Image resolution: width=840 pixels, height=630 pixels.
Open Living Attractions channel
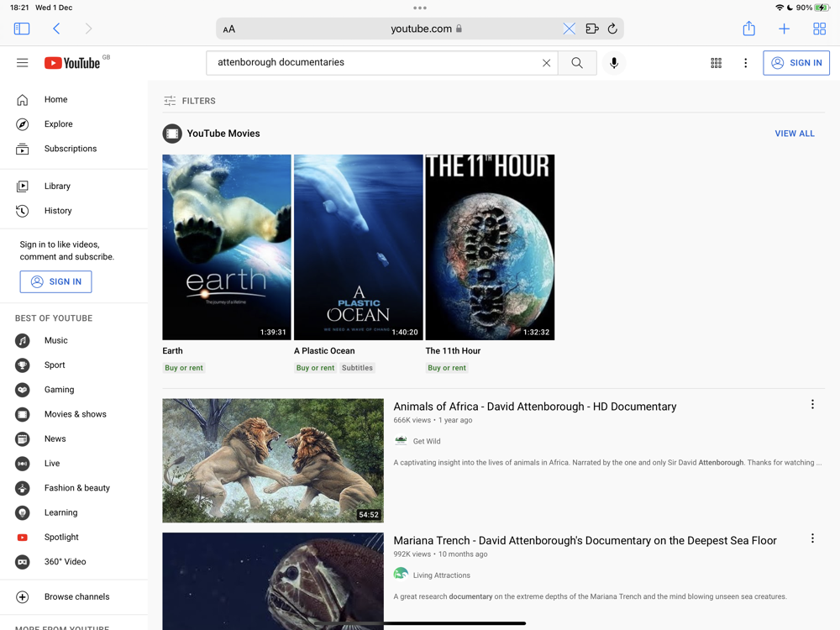(442, 575)
